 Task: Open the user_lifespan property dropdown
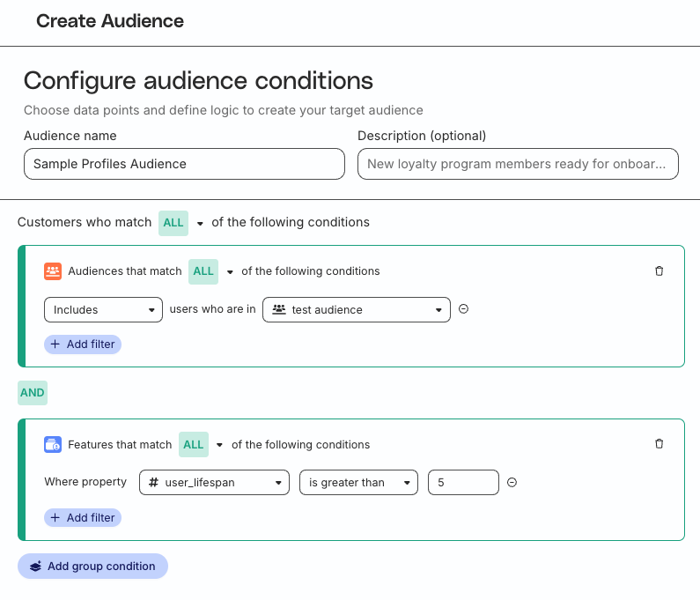coord(215,483)
